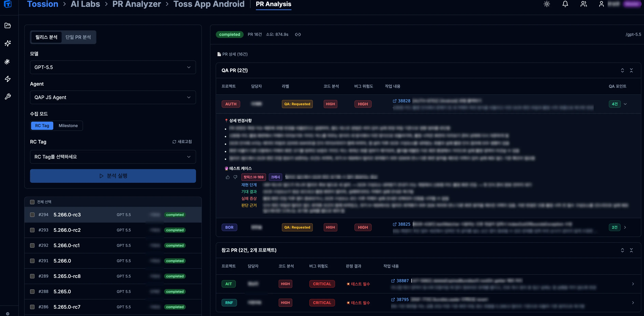Open the QAP JS Agent dropdown
The width and height of the screenshot is (644, 316).
point(113,97)
